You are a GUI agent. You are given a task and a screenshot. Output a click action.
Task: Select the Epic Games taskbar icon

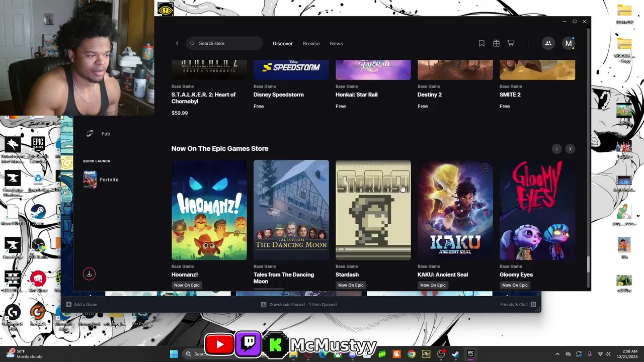tap(470, 354)
